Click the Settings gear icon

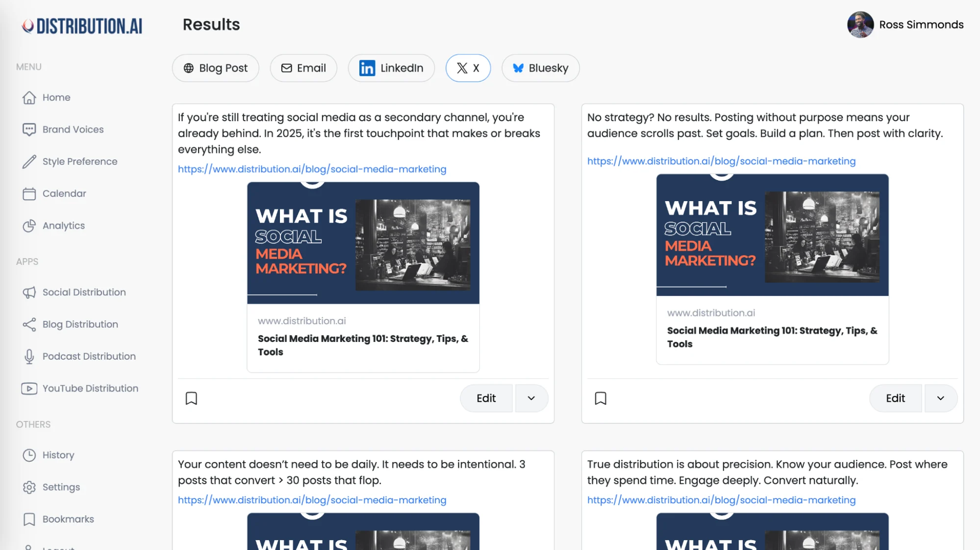29,487
